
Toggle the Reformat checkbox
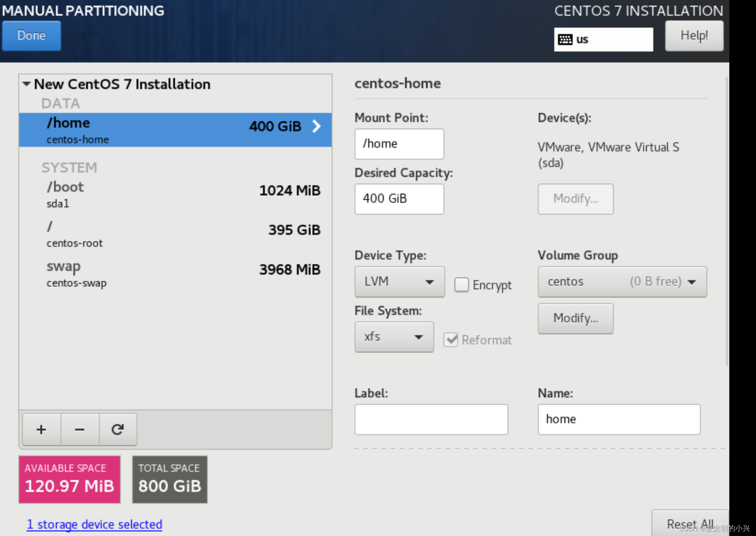[451, 340]
